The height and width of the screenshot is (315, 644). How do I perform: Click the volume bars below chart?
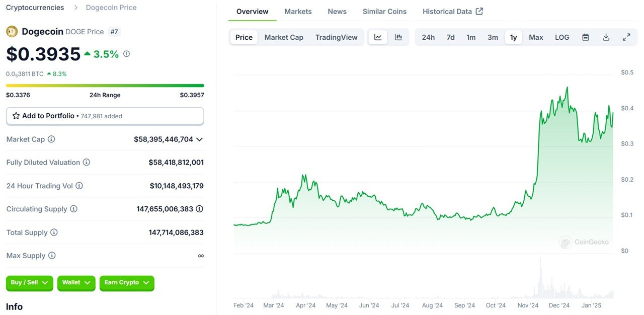pos(423,279)
